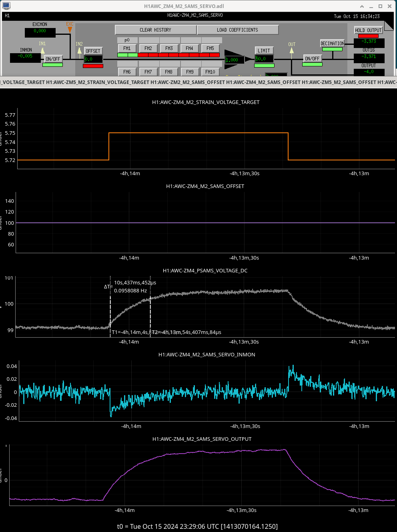Click the FM4 filter button
This screenshot has height=532, width=397.
189,48
